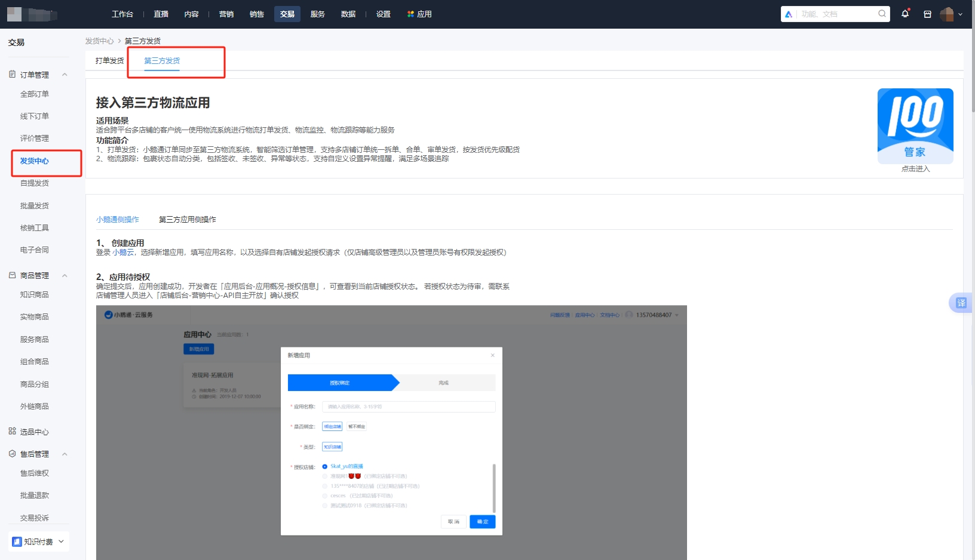
Task: Collapse the 订单管理 sidebar group
Action: [x=65, y=74]
